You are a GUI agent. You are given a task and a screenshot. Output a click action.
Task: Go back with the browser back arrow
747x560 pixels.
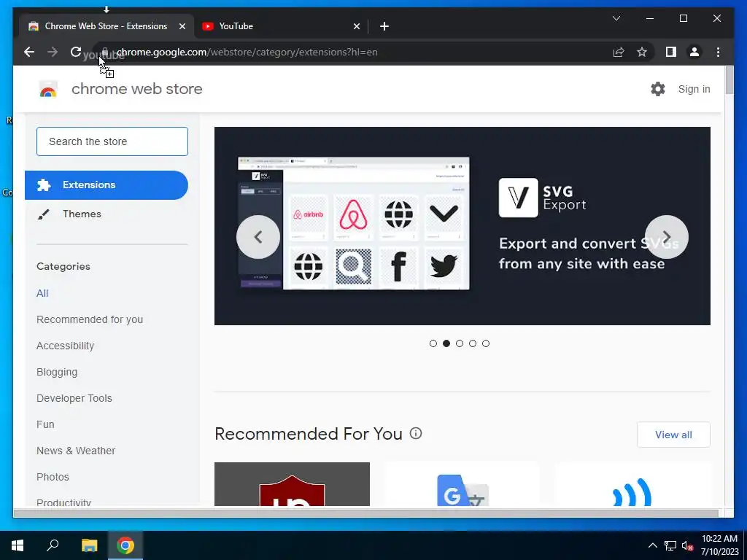[x=29, y=52]
